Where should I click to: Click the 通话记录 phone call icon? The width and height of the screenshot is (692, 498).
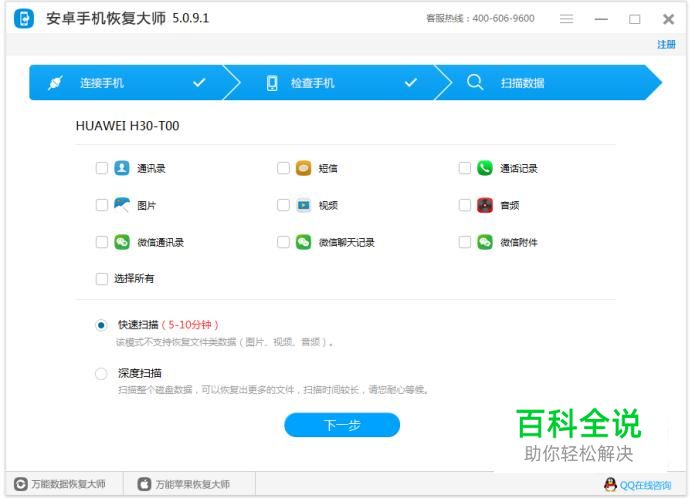(485, 168)
